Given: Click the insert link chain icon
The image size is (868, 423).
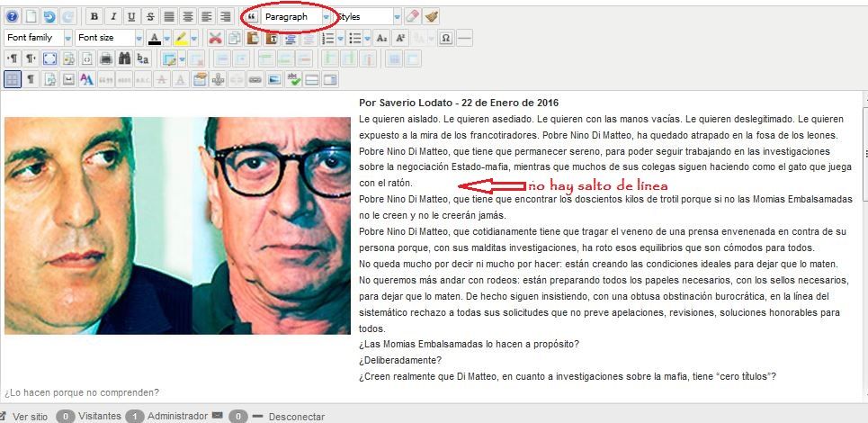Looking at the screenshot, I should [255, 80].
